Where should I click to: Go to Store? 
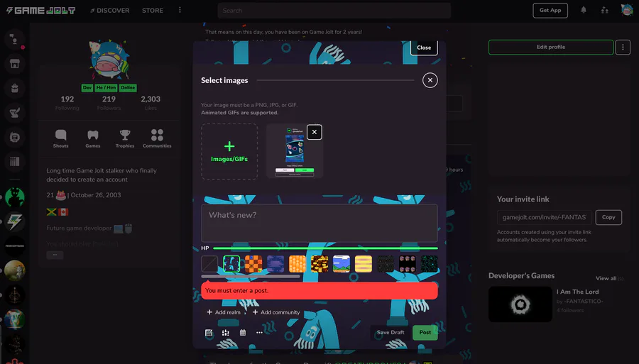click(x=153, y=11)
